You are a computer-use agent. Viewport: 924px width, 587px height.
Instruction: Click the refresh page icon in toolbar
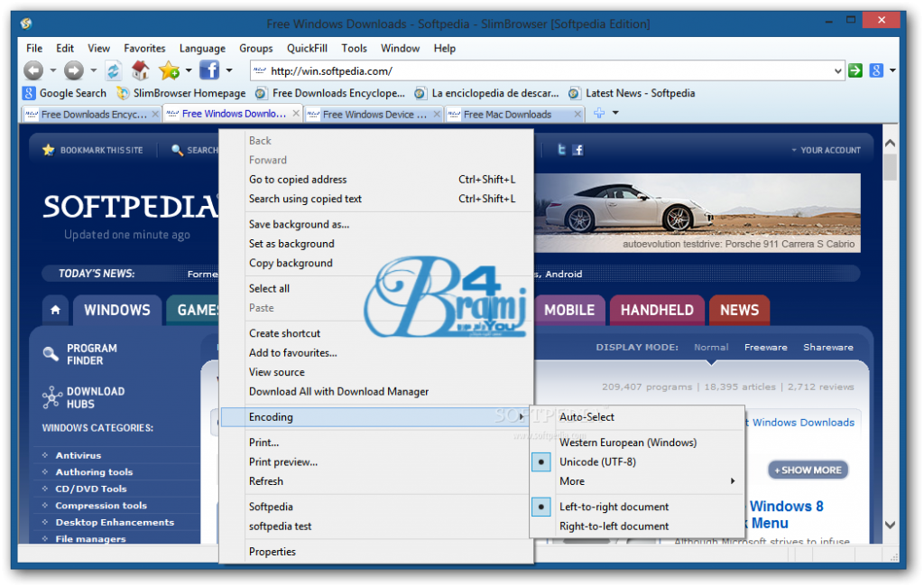click(114, 70)
